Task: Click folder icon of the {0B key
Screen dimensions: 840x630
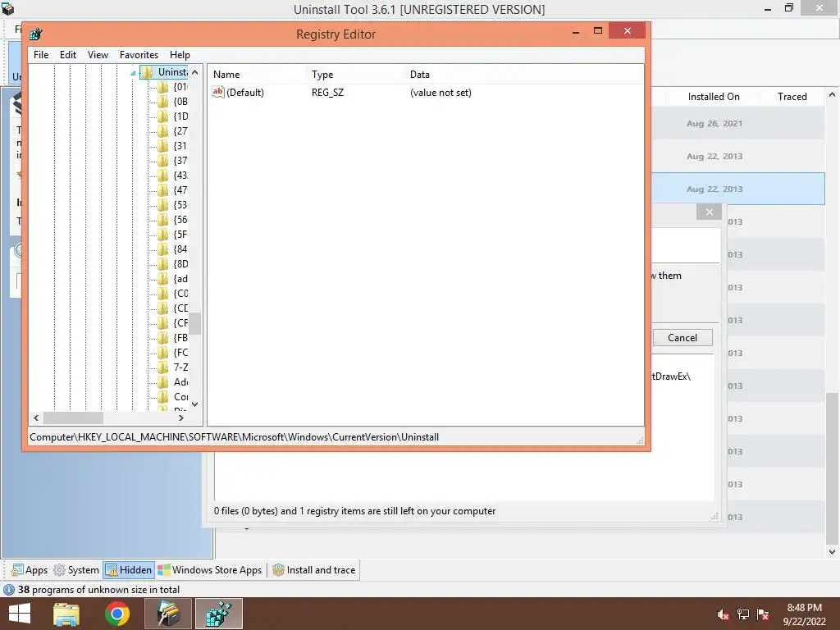Action: pos(163,101)
